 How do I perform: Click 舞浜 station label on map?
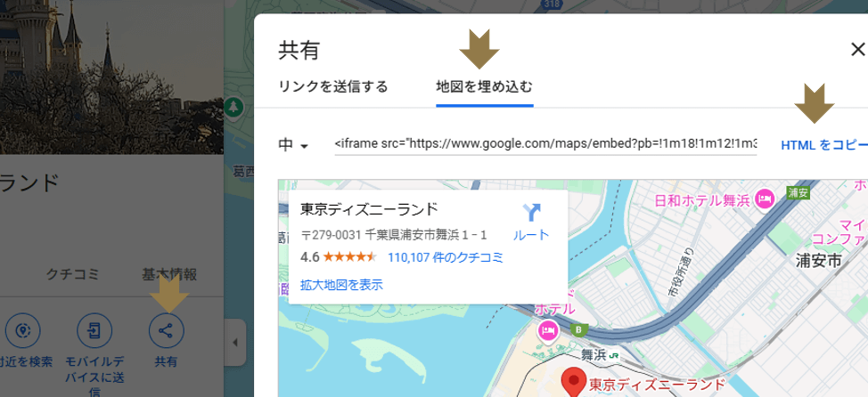pyautogui.click(x=594, y=355)
